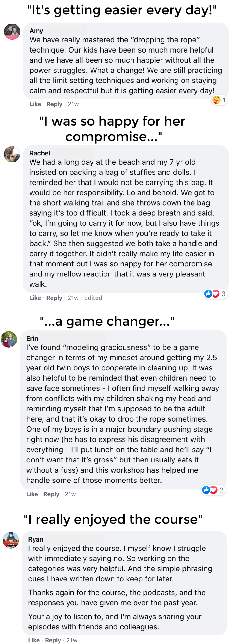Open Erin's profile avatar
The width and height of the screenshot is (236, 644).
pos(9,339)
